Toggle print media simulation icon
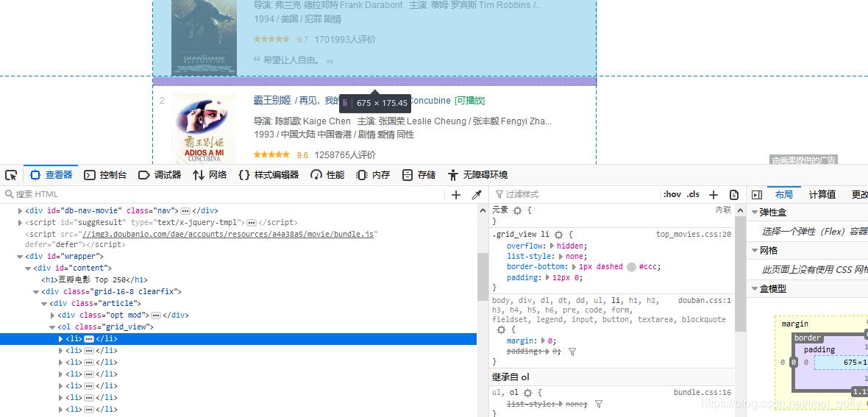The image size is (868, 417). (x=734, y=195)
